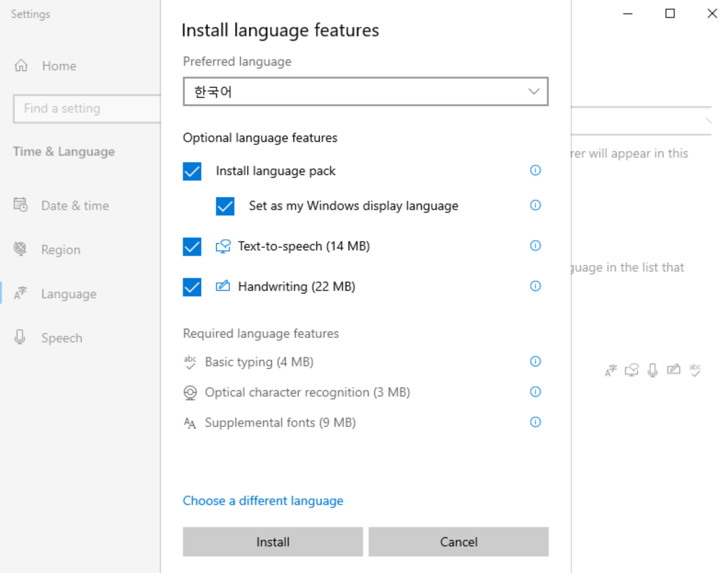The width and height of the screenshot is (728, 573).
Task: Open Date & time settings
Action: click(x=75, y=205)
